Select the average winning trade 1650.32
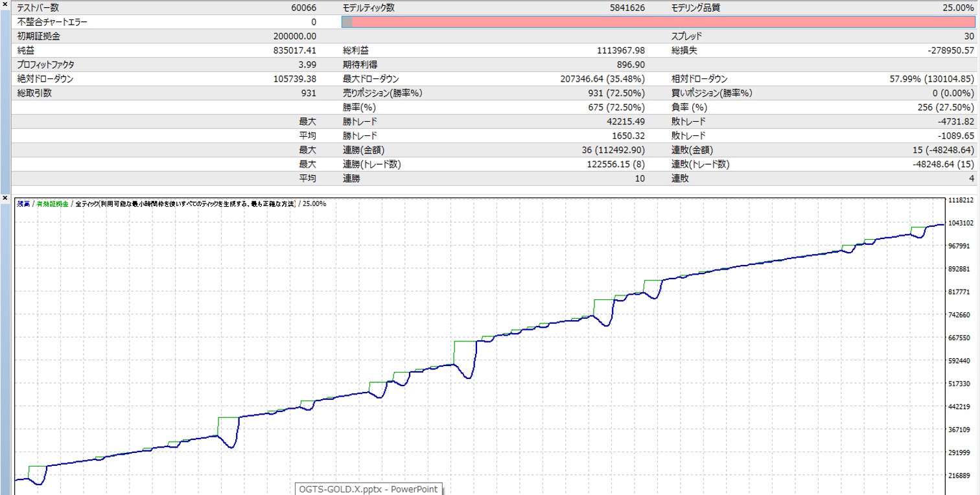980x495 pixels. (628, 136)
